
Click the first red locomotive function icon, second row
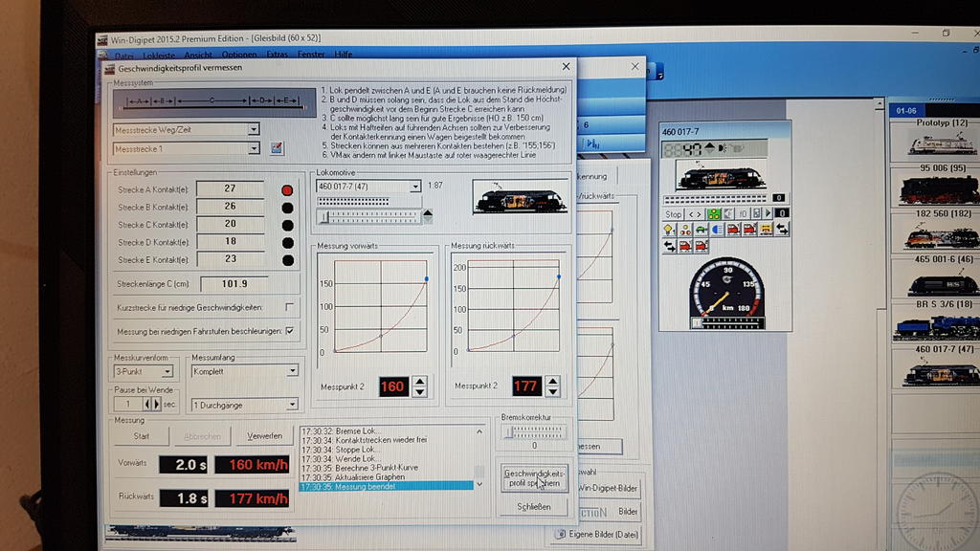click(685, 246)
